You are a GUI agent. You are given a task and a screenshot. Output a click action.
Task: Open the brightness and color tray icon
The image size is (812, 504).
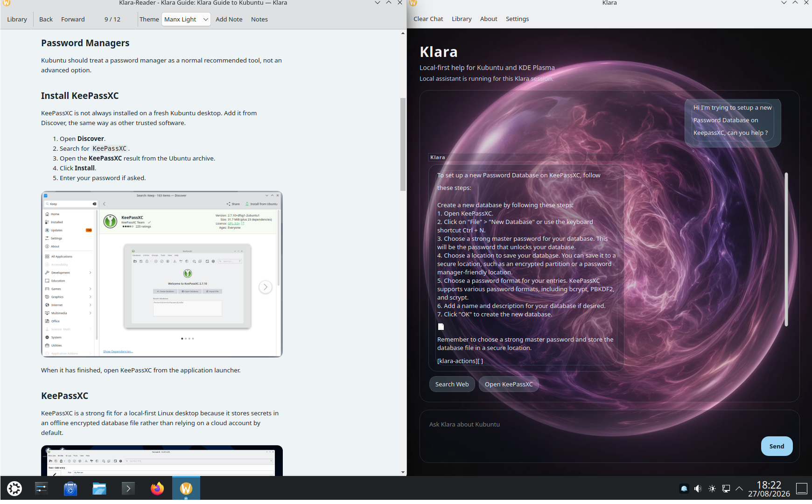pyautogui.click(x=712, y=489)
